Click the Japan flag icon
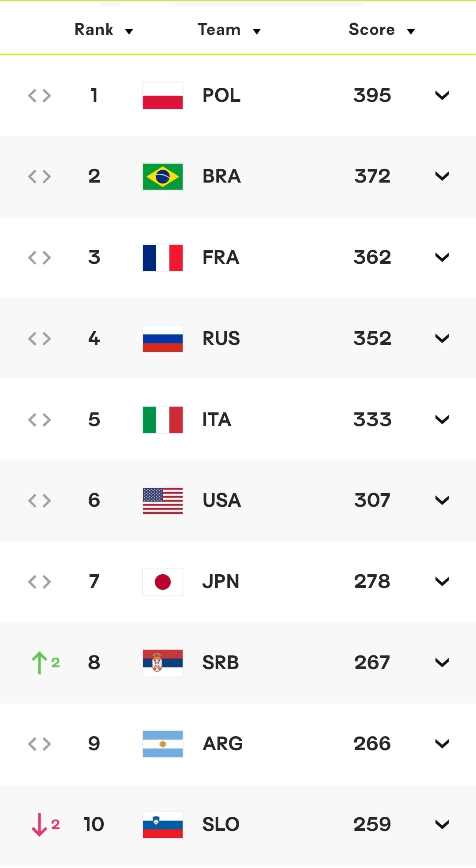Screen dimensions: 476x868 tap(163, 582)
